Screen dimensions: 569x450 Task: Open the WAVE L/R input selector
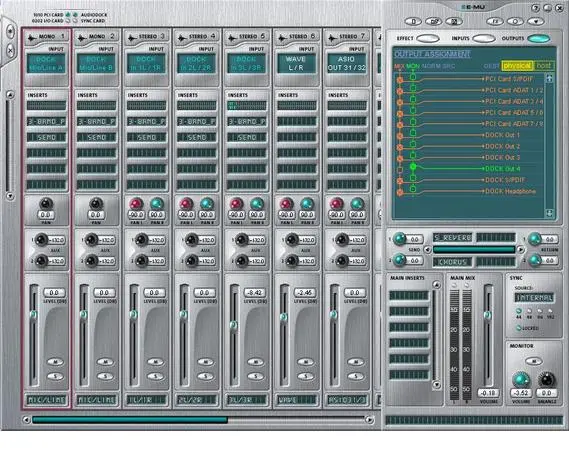coord(296,64)
